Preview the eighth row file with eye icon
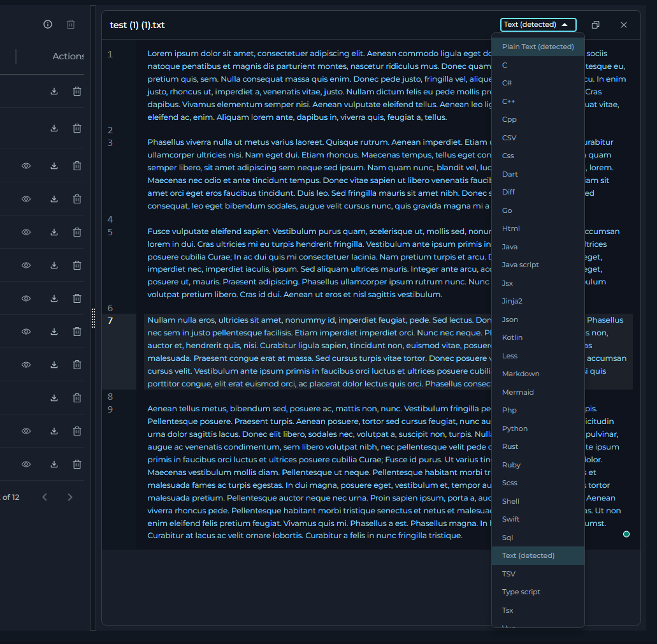This screenshot has height=644, width=657. pyautogui.click(x=26, y=331)
